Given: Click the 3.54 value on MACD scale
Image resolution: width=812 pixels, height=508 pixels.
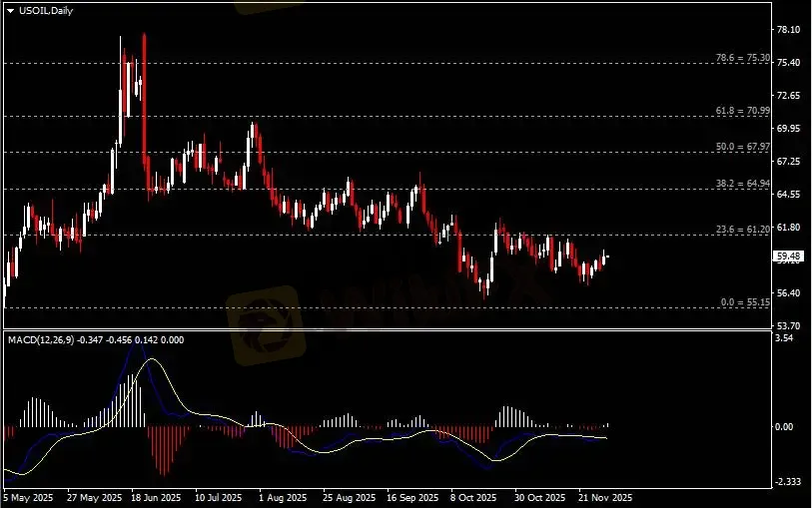Looking at the screenshot, I should coord(786,339).
